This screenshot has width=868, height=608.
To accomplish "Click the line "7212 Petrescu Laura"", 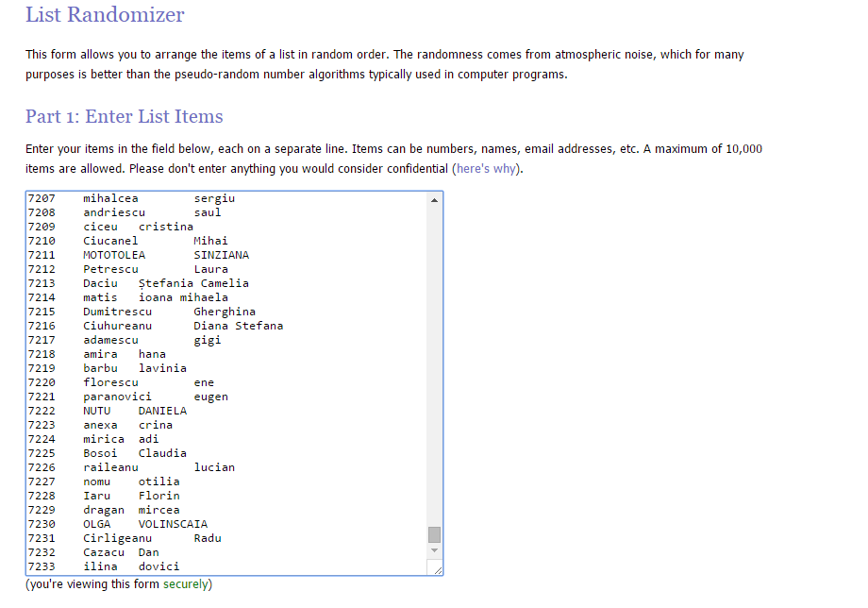I will coord(128,269).
